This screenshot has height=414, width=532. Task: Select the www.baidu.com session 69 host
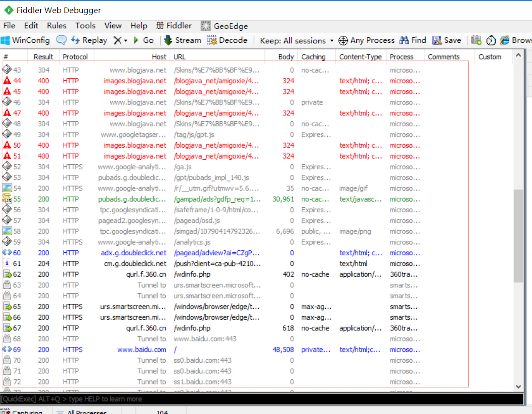[x=142, y=350]
